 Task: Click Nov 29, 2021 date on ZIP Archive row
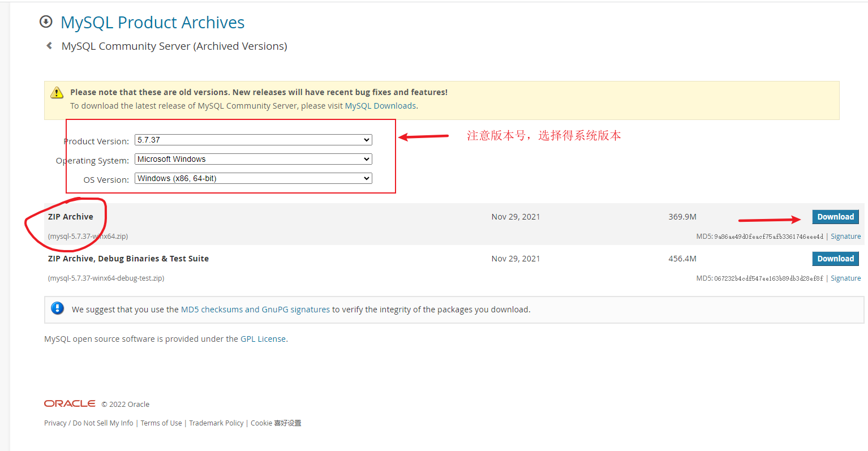tap(515, 217)
